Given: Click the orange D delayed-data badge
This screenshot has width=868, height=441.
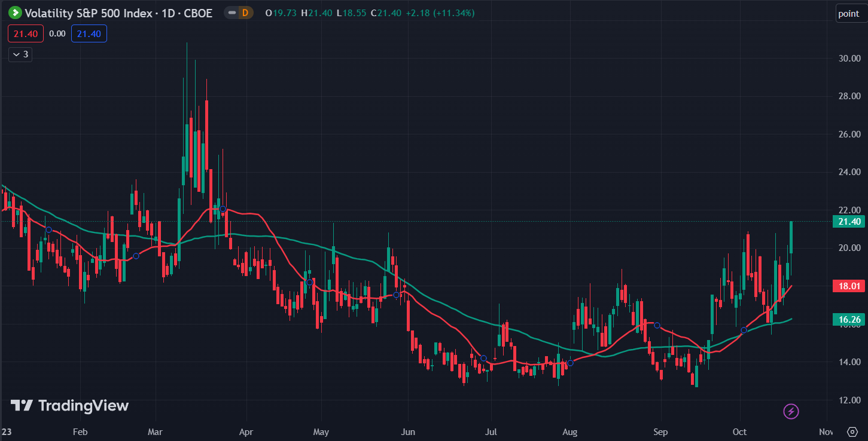Looking at the screenshot, I should [x=245, y=13].
